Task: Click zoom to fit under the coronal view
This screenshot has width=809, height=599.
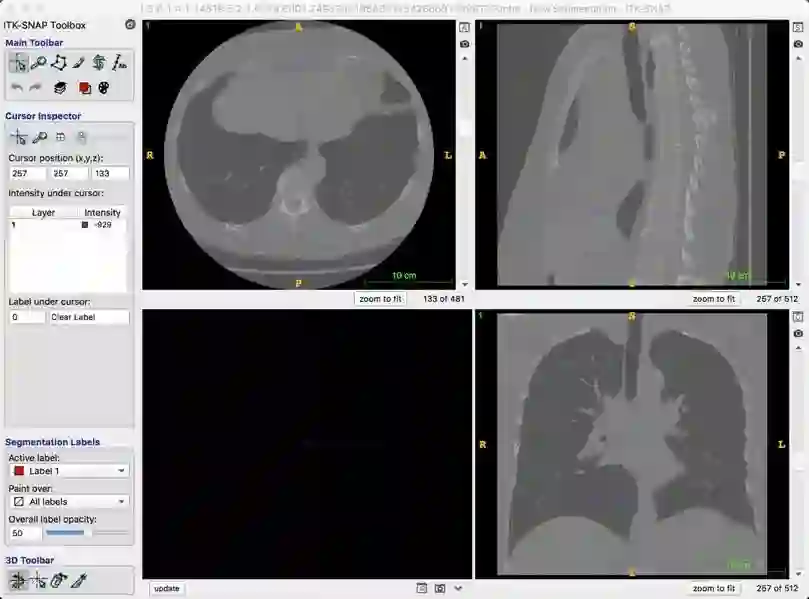Action: coord(714,588)
